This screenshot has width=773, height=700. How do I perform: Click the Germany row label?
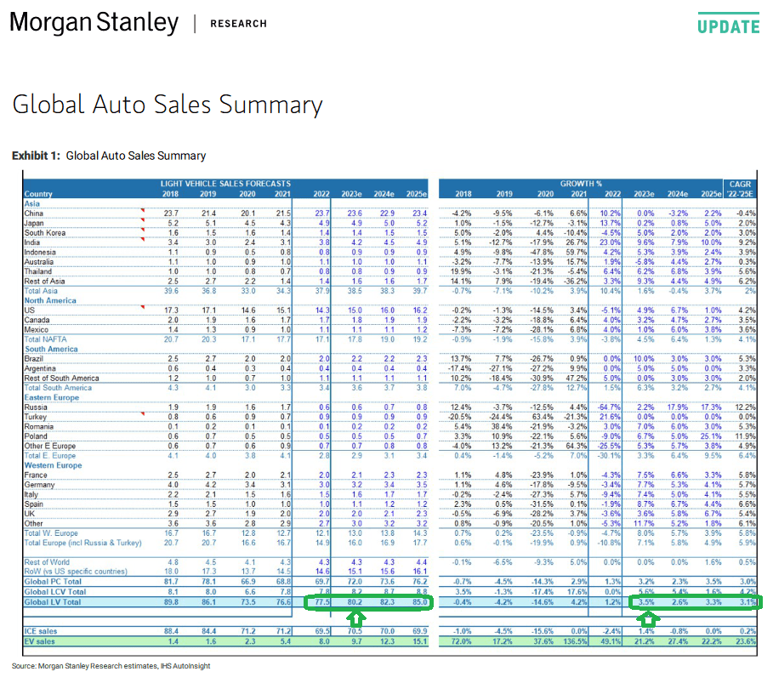click(39, 485)
